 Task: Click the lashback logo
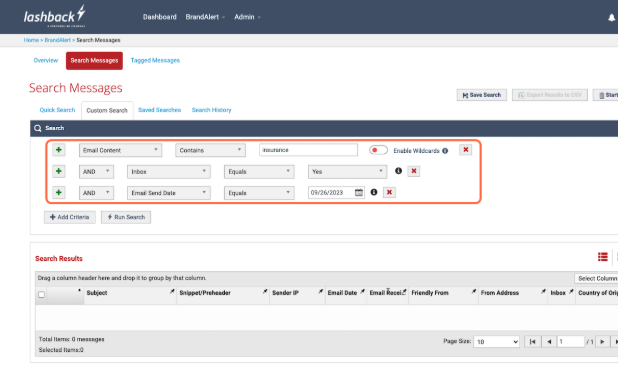[x=54, y=16]
